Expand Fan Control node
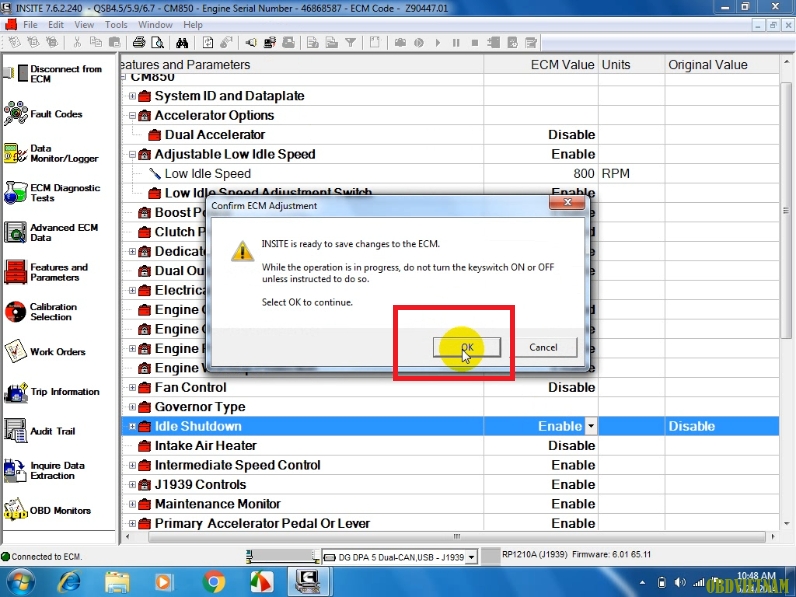Viewport: 796px width, 597px height. click(132, 387)
